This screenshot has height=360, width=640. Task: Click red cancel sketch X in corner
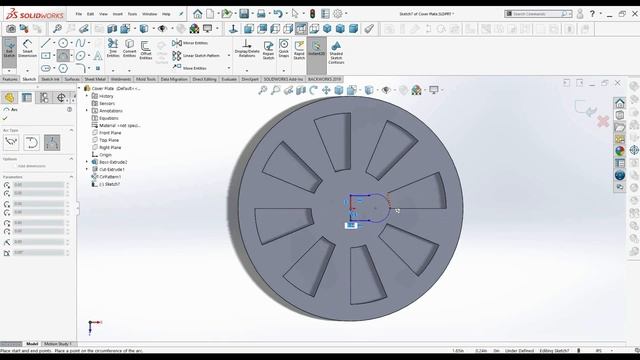click(x=603, y=121)
